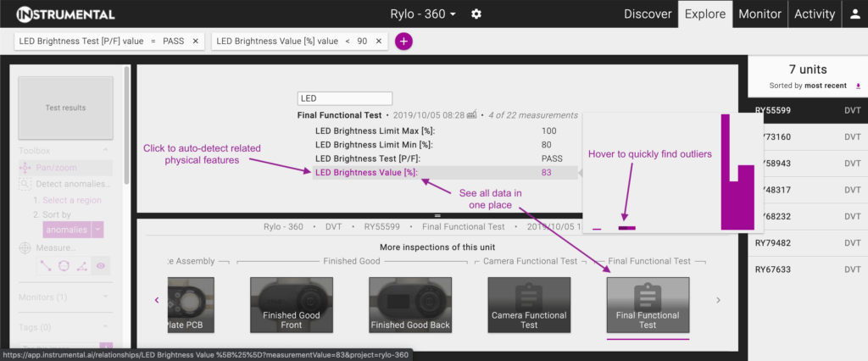Image resolution: width=868 pixels, height=361 pixels.
Task: Open the sort-by anomalies dropdown arrow
Action: pos(97,229)
